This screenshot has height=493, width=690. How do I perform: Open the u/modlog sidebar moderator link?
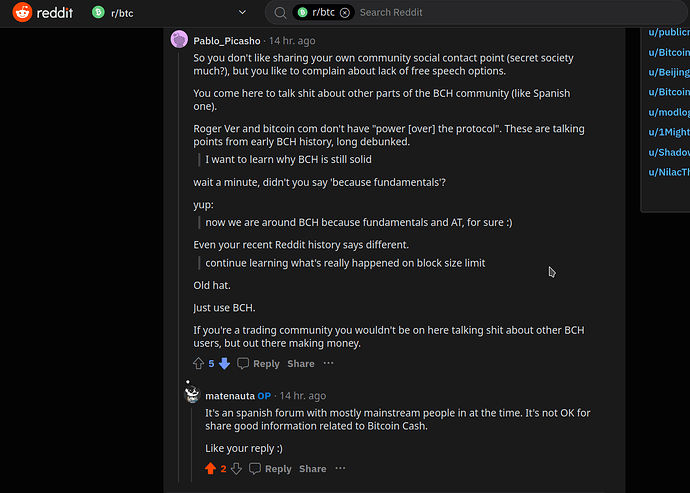click(x=669, y=112)
